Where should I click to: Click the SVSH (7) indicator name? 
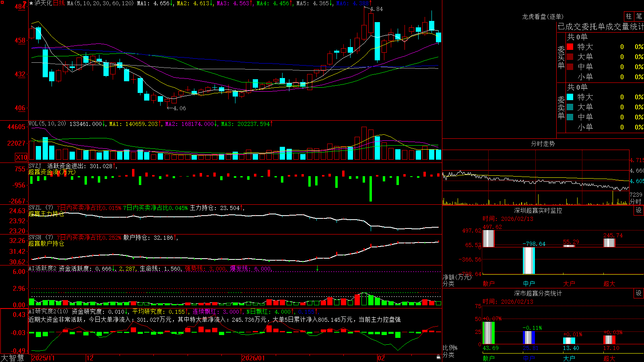[x=41, y=238]
